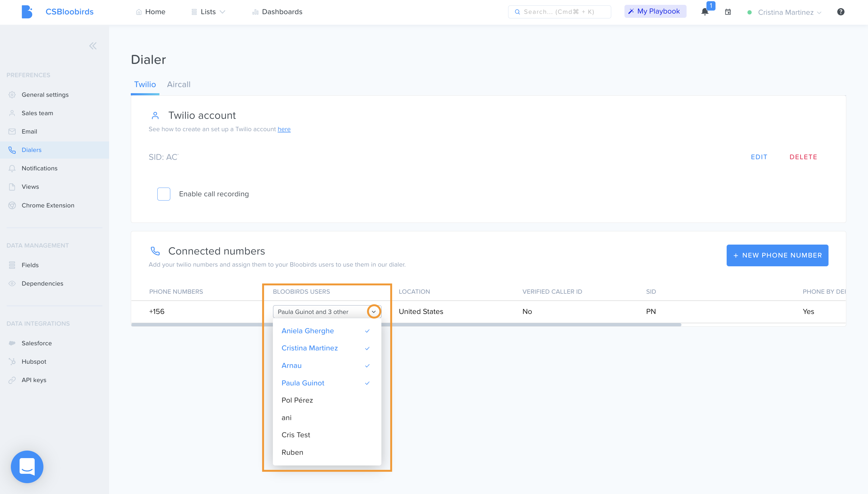The image size is (868, 494).
Task: Click the Sales team person icon
Action: [x=12, y=113]
